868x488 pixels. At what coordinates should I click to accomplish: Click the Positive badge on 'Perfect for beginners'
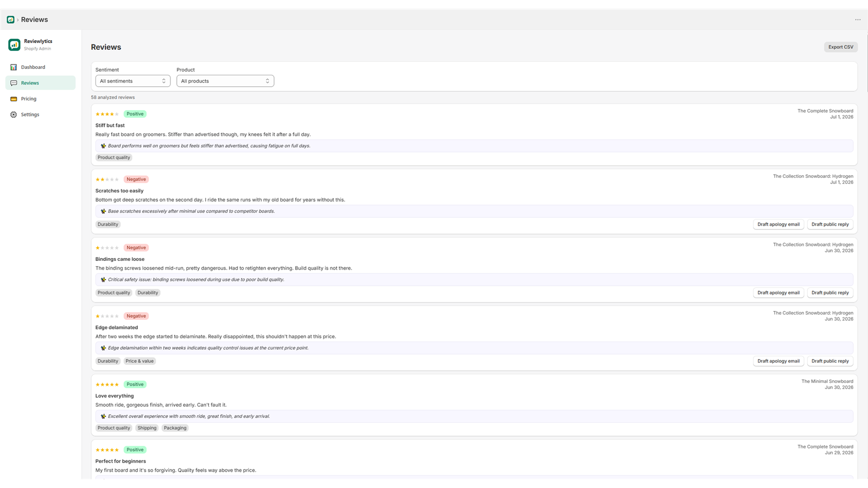[x=135, y=450]
